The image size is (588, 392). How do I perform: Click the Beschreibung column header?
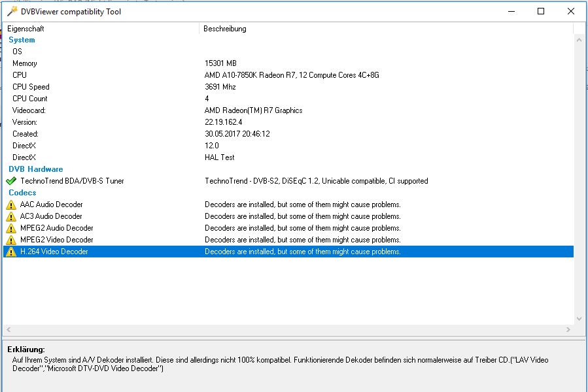click(387, 29)
